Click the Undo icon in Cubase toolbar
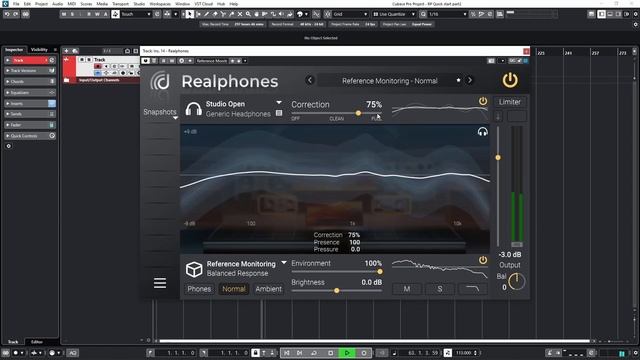The image size is (640, 360). coord(7,14)
